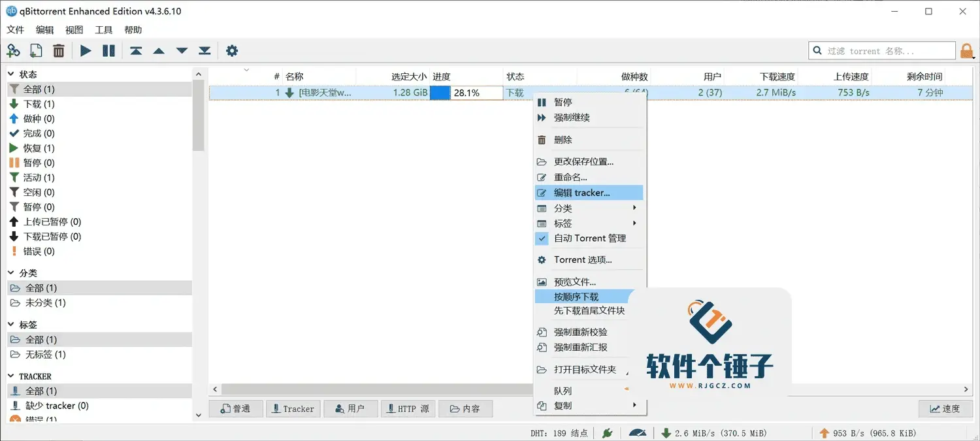
Task: Click the add torrent file toolbar icon
Action: click(36, 50)
